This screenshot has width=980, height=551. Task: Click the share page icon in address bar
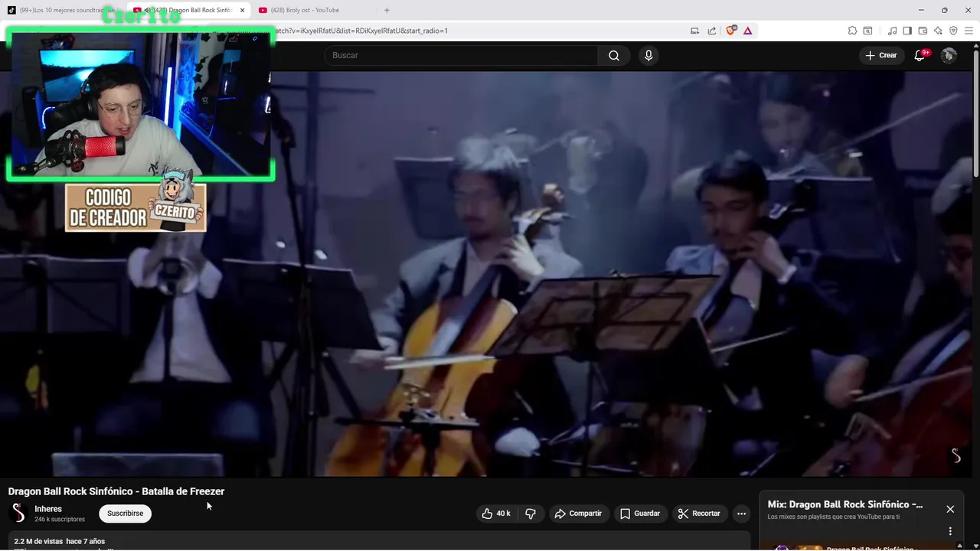(x=712, y=31)
